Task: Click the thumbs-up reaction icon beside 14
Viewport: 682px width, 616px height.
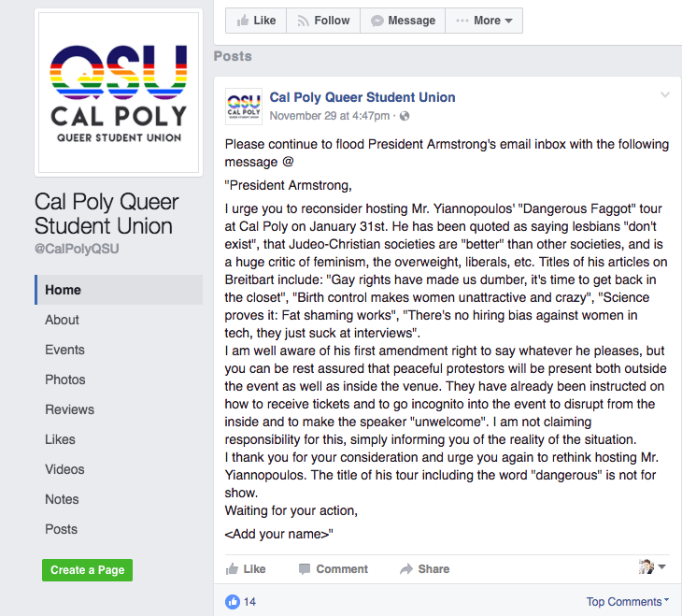Action: click(233, 602)
